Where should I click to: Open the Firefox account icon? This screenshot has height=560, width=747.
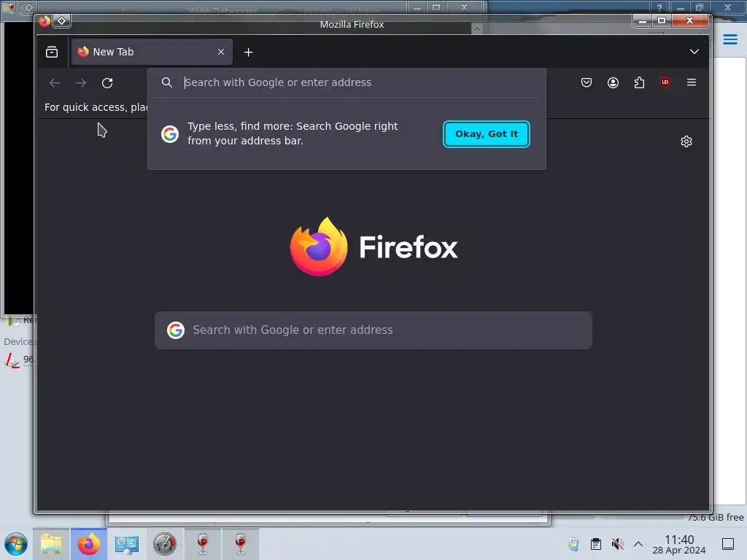tap(613, 82)
